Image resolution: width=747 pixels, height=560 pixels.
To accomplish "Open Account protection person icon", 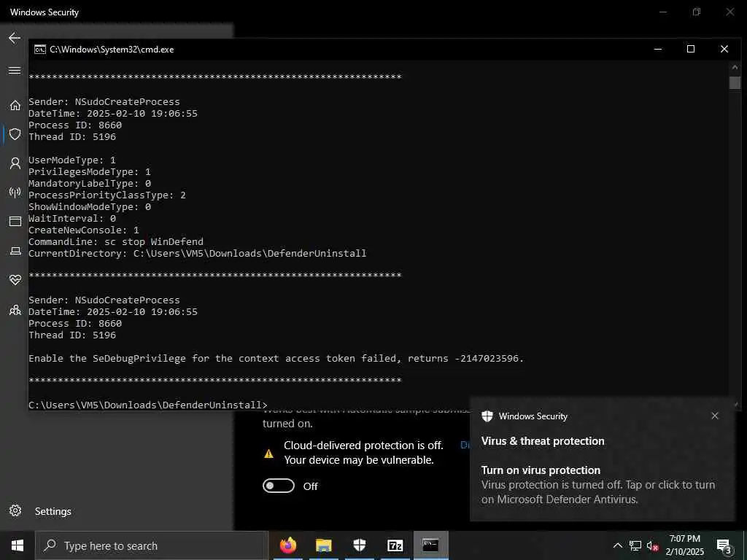I will coord(15,164).
